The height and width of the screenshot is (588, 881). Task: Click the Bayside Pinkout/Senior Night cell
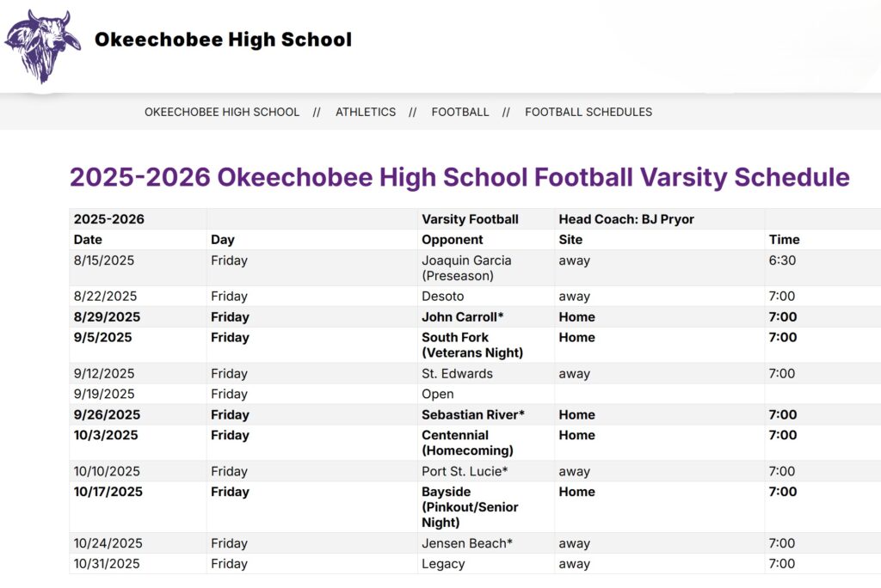point(470,507)
